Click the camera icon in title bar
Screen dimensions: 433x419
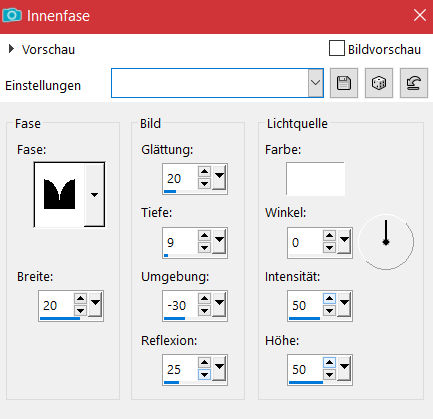tap(12, 15)
